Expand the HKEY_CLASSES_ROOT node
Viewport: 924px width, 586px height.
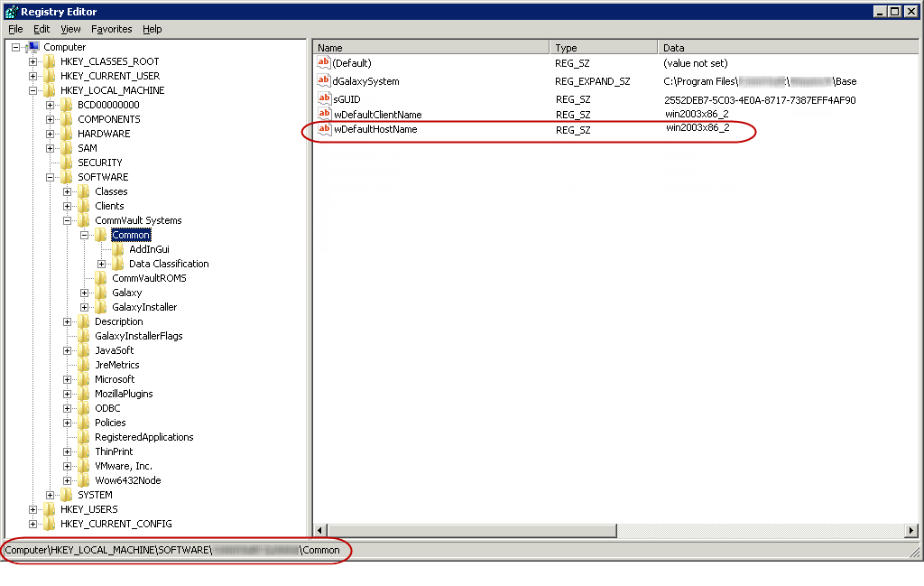[33, 61]
